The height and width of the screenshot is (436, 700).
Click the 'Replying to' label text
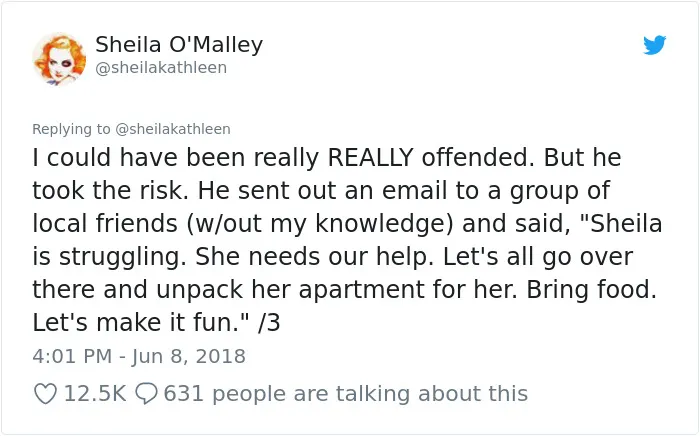[x=71, y=129]
